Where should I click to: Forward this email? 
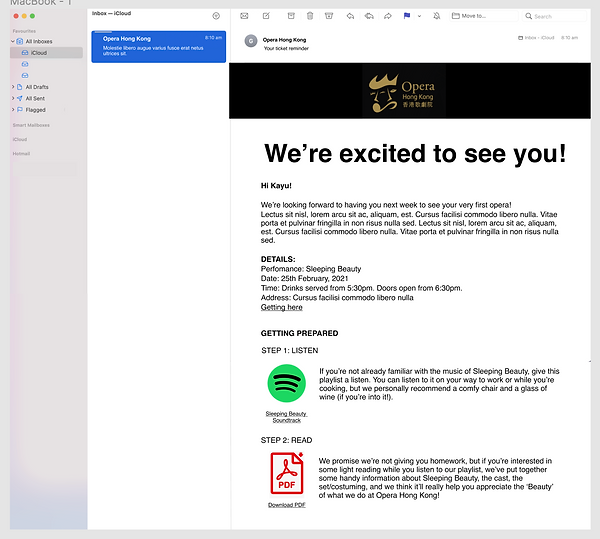[388, 16]
